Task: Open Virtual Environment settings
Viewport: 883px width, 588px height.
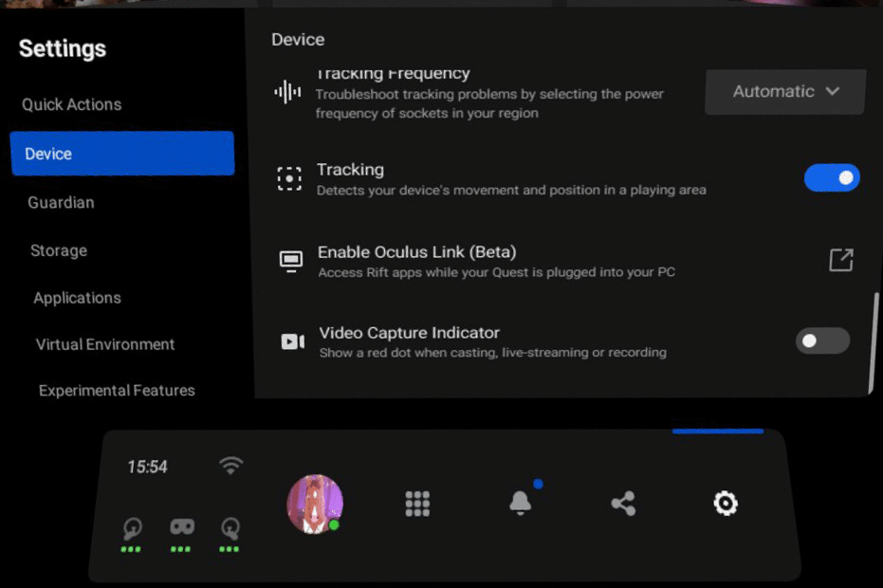Action: [x=105, y=344]
